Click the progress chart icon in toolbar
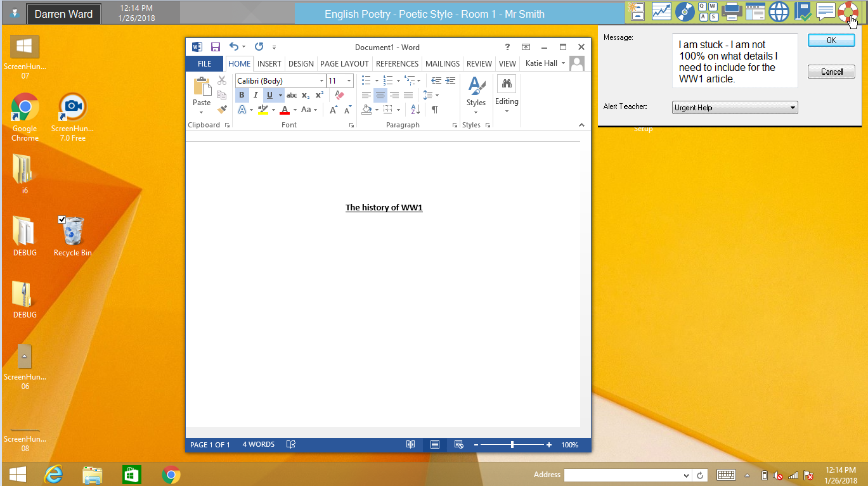The width and height of the screenshot is (868, 486). click(661, 11)
